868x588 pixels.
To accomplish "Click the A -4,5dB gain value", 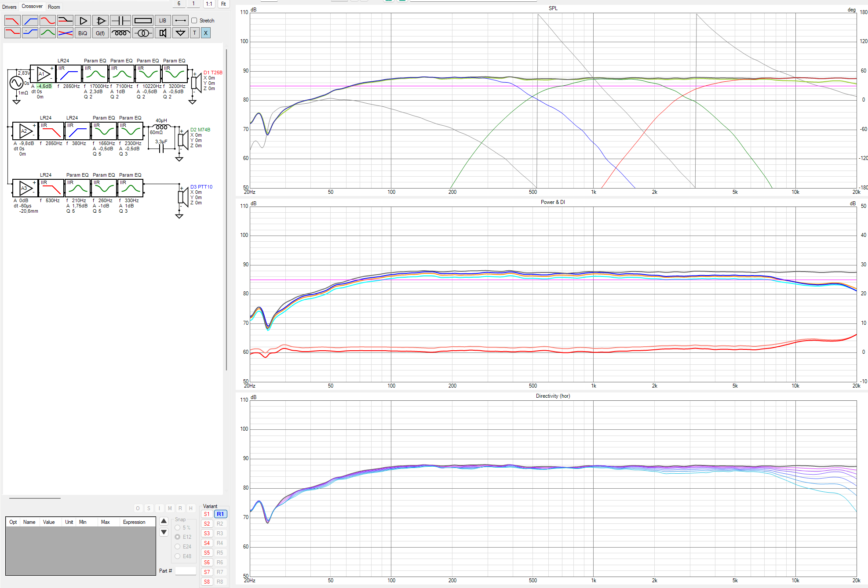I will 44,86.
